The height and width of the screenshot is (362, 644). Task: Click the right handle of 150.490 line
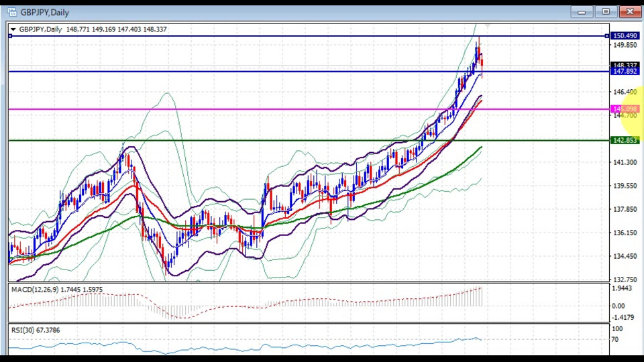pyautogui.click(x=607, y=36)
